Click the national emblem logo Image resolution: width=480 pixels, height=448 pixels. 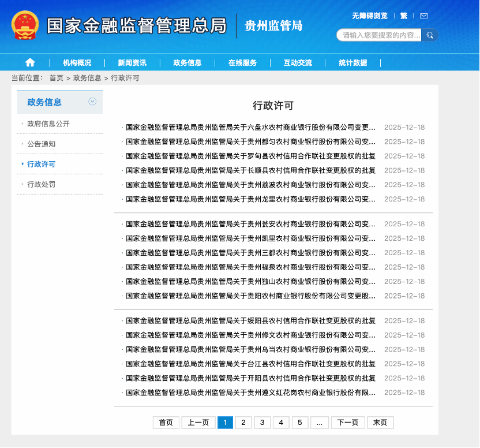tap(23, 24)
